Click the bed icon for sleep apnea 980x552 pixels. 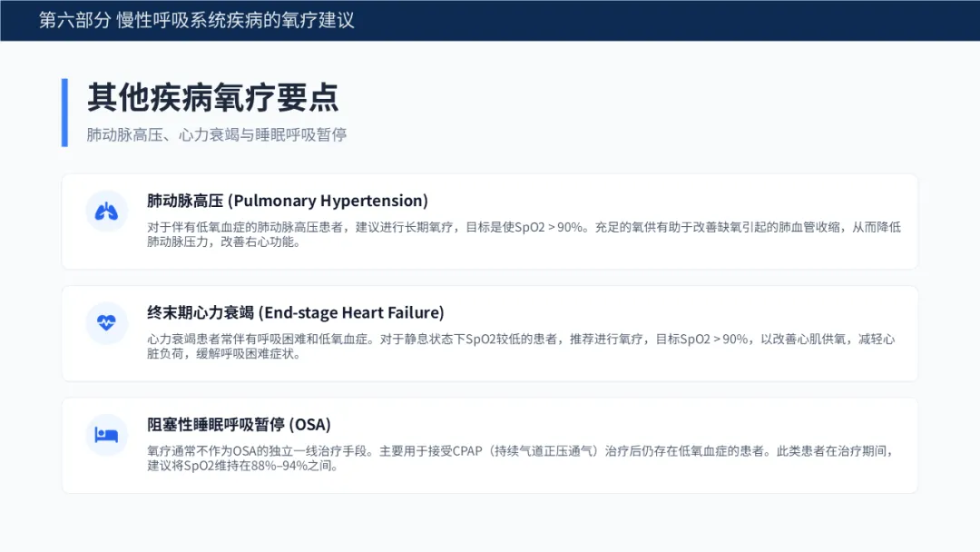[107, 435]
